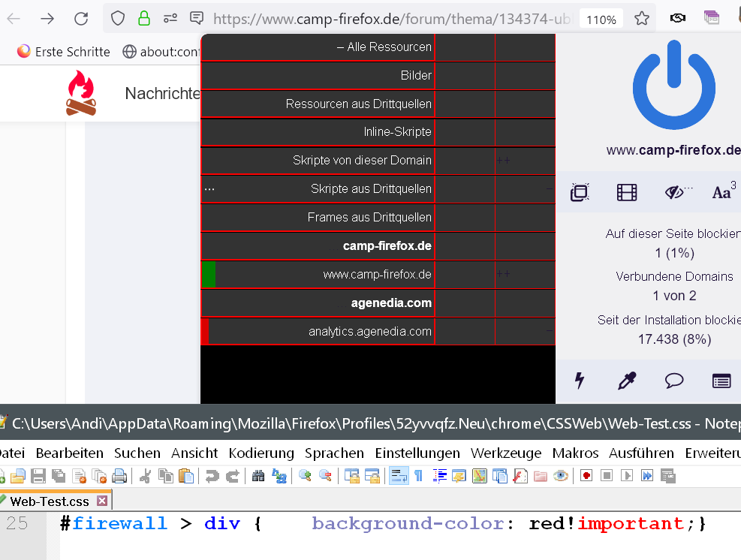Image resolution: width=741 pixels, height=560 pixels.
Task: Click the green swatch beside www.camp-firefox.de
Action: click(209, 274)
